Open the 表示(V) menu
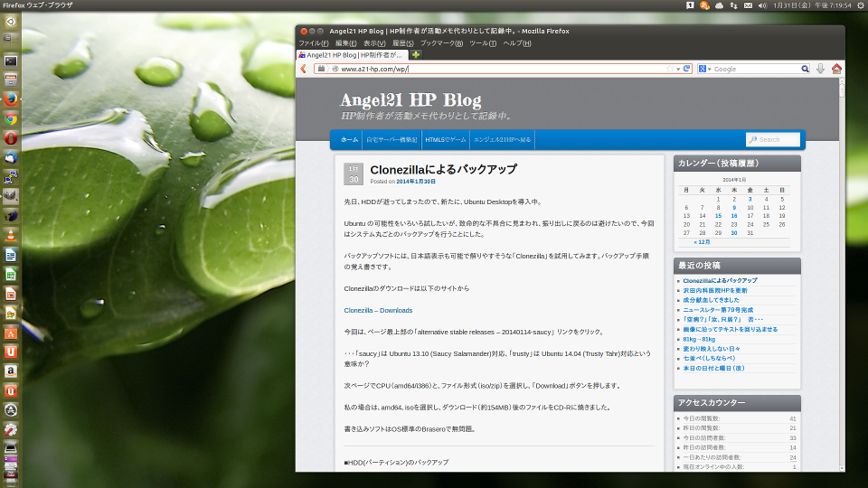868x488 pixels. [374, 43]
